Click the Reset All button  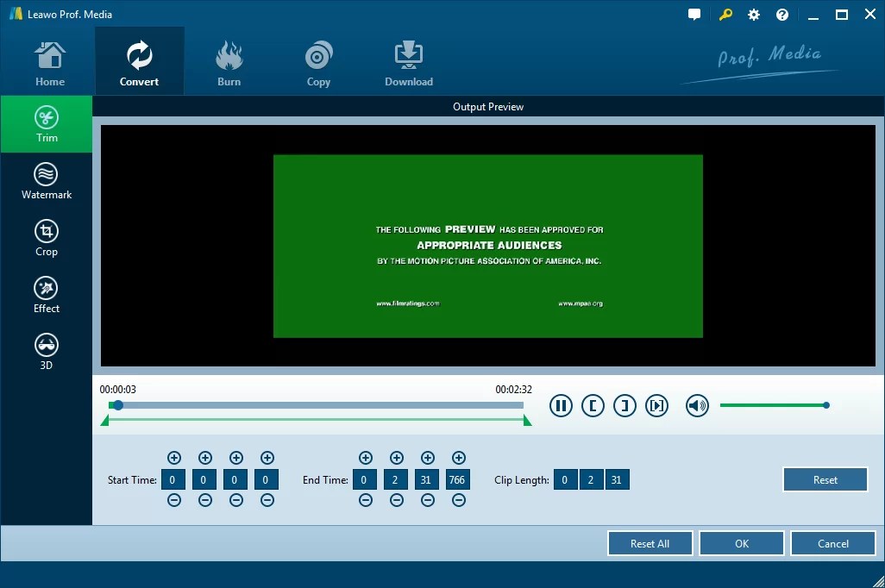[x=650, y=543]
